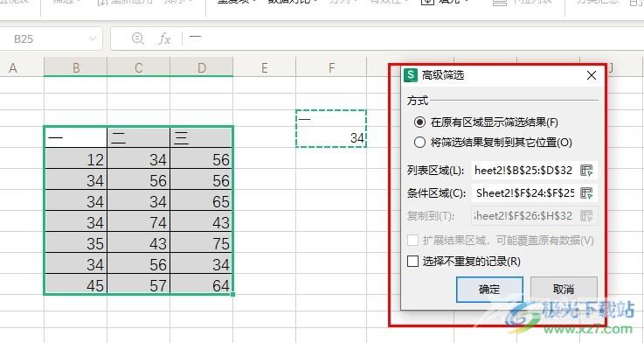
Task: Click cell with value 75
Action: coord(201,242)
